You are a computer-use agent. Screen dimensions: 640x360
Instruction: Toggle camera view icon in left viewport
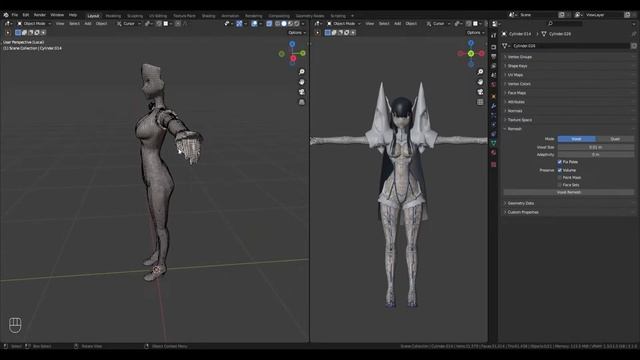(x=302, y=92)
